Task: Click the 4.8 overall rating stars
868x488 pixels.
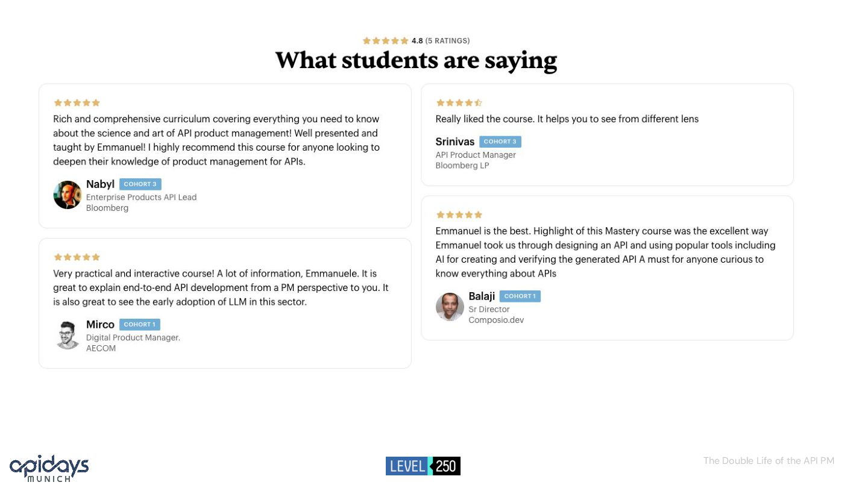Action: click(x=385, y=41)
